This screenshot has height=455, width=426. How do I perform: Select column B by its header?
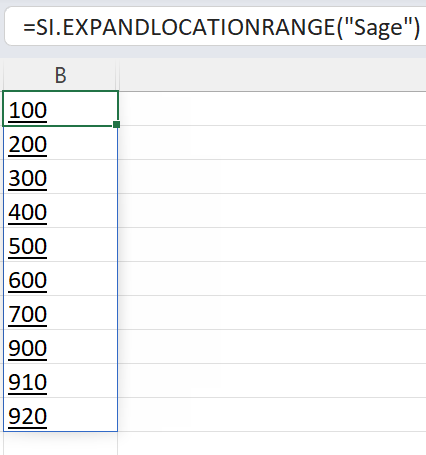pyautogui.click(x=60, y=75)
